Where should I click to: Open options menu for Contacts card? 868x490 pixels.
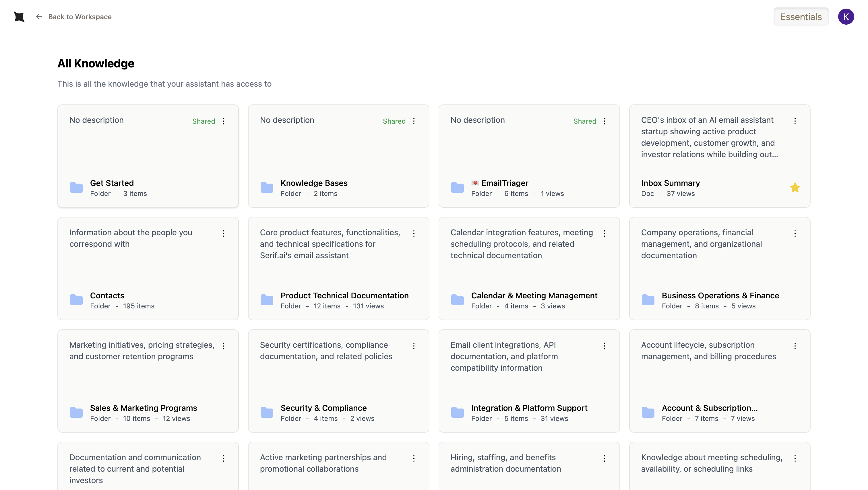point(223,234)
